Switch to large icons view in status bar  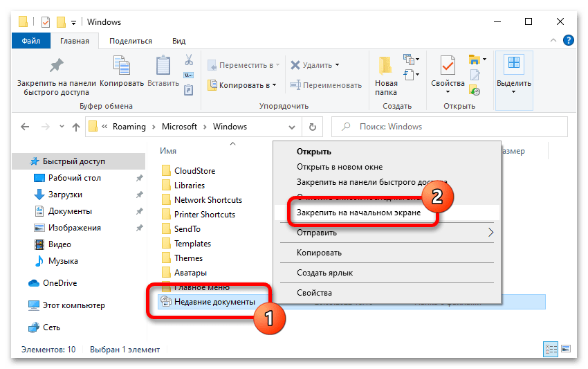(566, 350)
